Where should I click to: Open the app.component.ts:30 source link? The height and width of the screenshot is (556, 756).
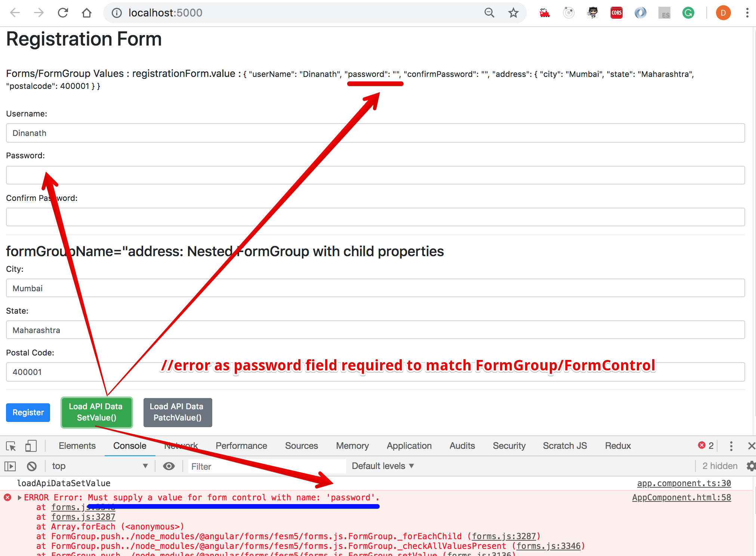[684, 483]
